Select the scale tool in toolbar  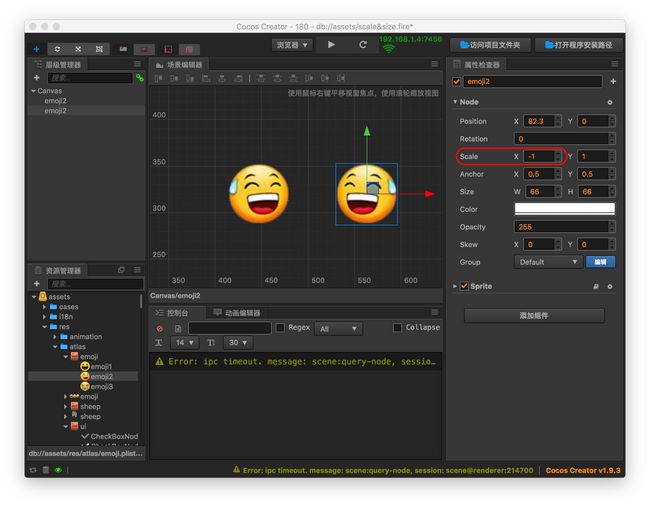pyautogui.click(x=78, y=49)
